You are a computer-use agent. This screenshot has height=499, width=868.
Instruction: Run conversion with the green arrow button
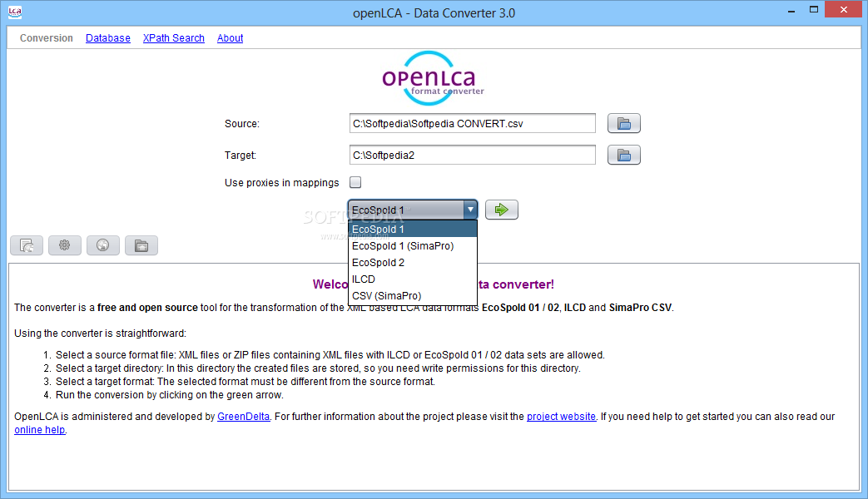pyautogui.click(x=502, y=210)
